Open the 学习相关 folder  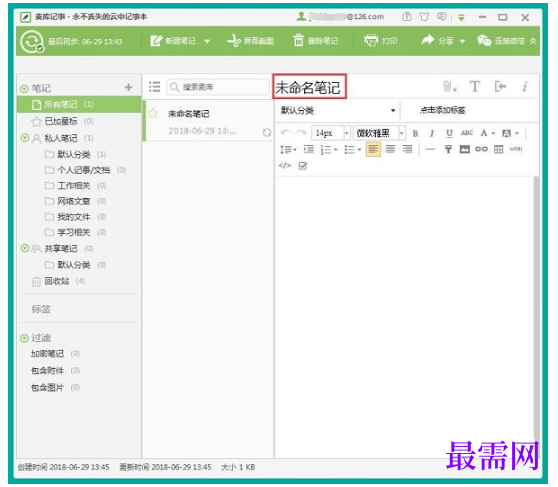pos(75,232)
